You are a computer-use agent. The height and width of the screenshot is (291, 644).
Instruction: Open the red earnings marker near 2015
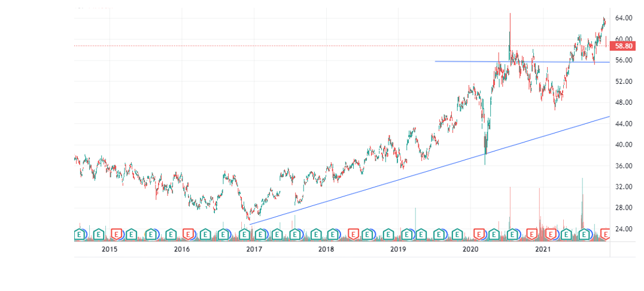coord(117,234)
